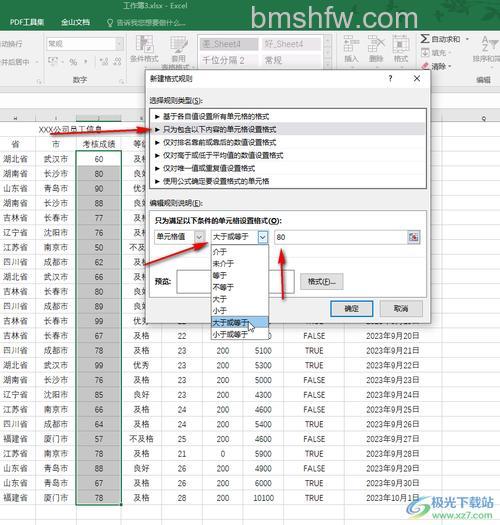The height and width of the screenshot is (525, 500).
Task: Choose 大于或等于 in operator list
Action: (x=239, y=322)
